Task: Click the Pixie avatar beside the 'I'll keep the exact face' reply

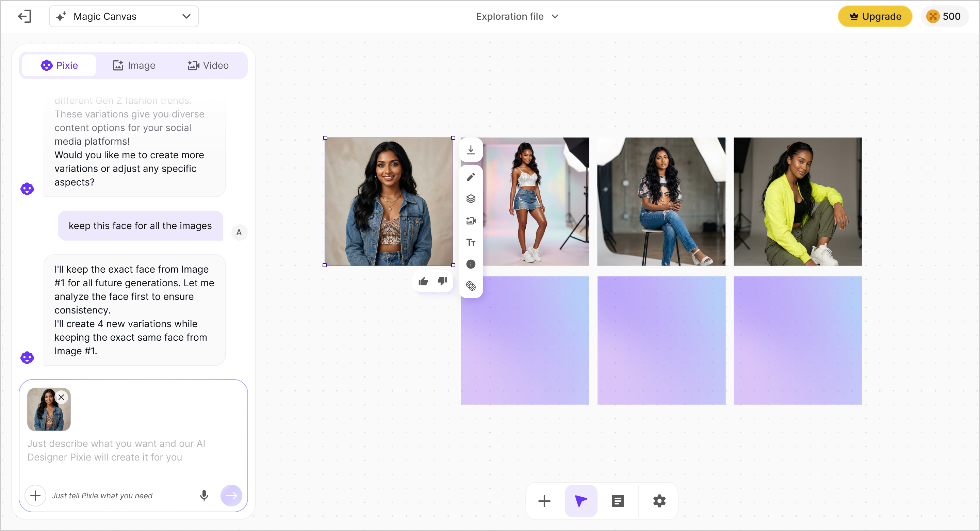Action: pyautogui.click(x=27, y=358)
